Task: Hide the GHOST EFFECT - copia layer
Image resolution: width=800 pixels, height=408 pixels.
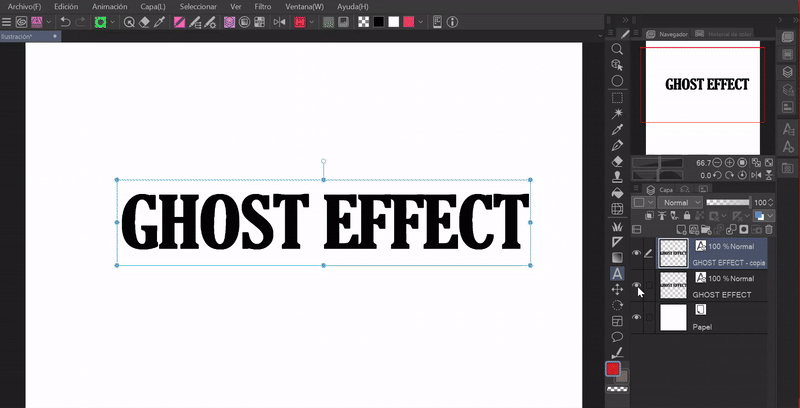Action: click(636, 253)
